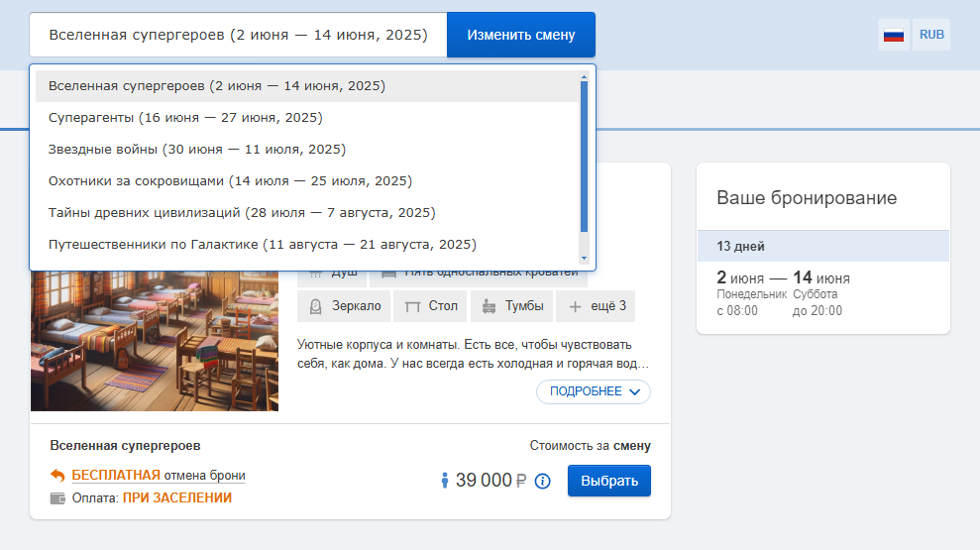Click the 13 дней booking row

823,246
